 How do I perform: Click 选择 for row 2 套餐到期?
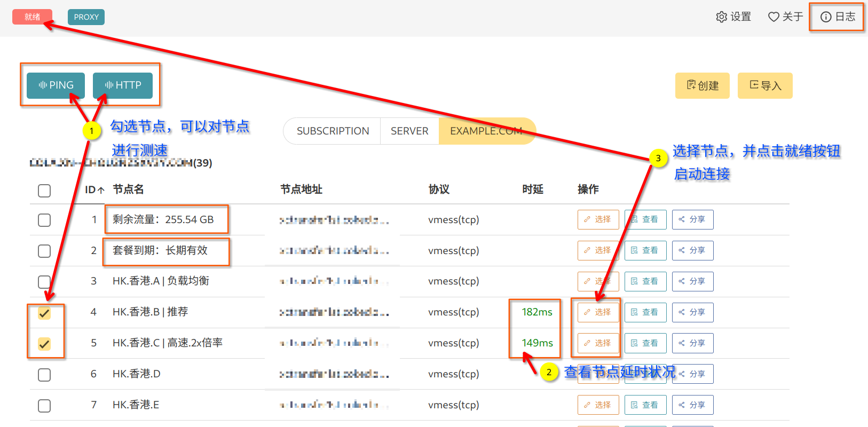coord(598,250)
